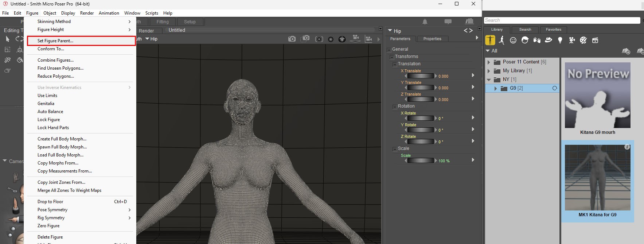This screenshot has width=644, height=244.
Task: Choose Conform To... menu item
Action: tap(51, 49)
